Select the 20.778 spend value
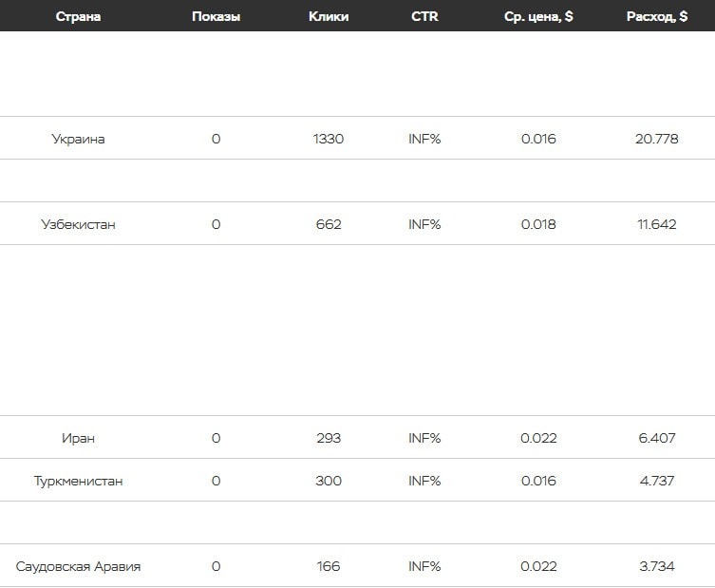This screenshot has width=715, height=588. pos(657,139)
